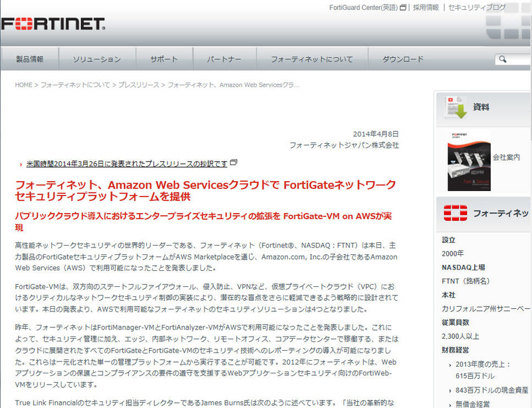
Task: Expand the パートナー navigation menu
Action: pyautogui.click(x=223, y=59)
